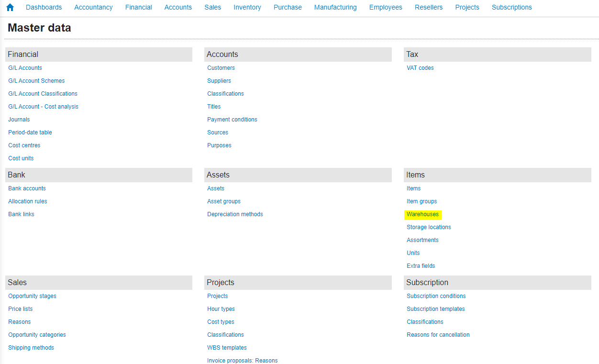The image size is (599, 364).
Task: Open G/L Account Schemes
Action: click(x=36, y=81)
